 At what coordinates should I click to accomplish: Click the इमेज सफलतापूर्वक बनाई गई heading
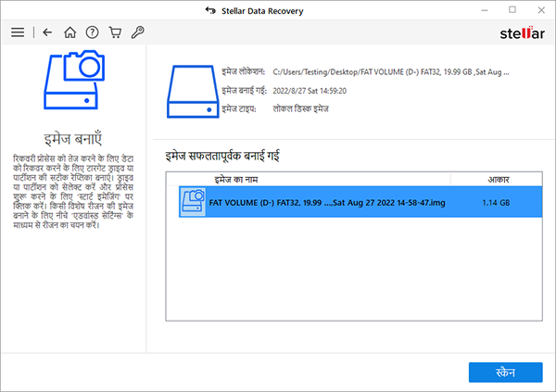coord(222,156)
